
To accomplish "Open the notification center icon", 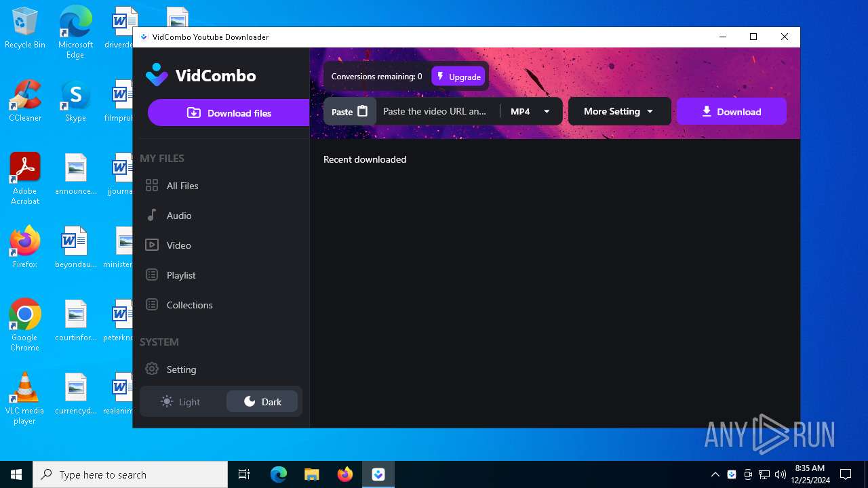I will point(846,474).
